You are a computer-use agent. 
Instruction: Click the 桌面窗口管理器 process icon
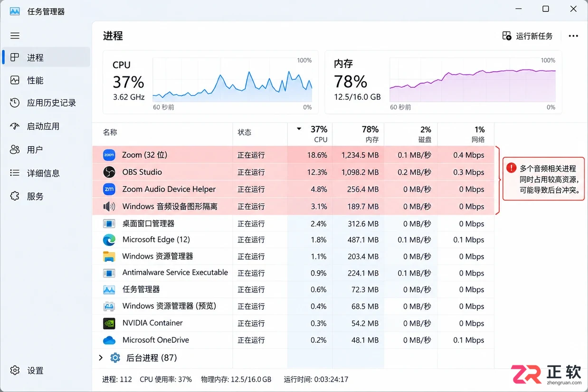point(109,223)
